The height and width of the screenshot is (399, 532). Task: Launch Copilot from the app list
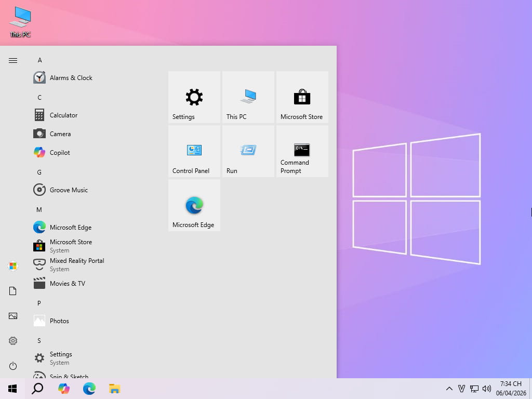pyautogui.click(x=91, y=152)
